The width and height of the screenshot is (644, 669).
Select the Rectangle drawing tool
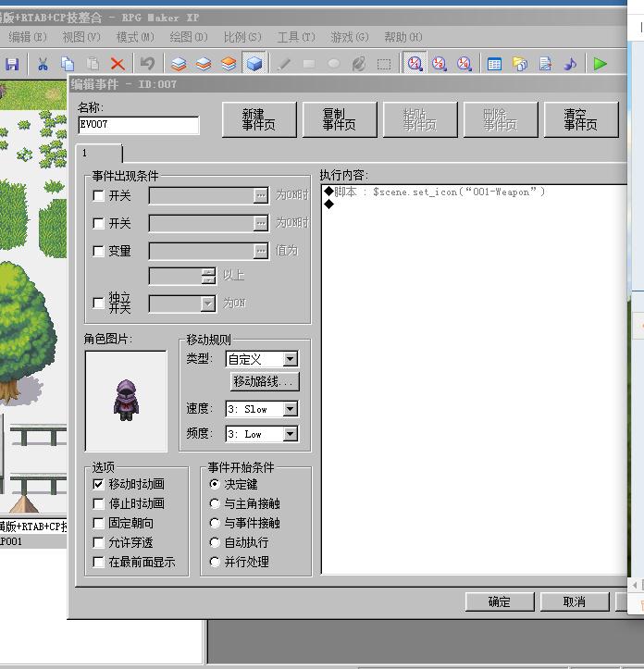tap(309, 64)
